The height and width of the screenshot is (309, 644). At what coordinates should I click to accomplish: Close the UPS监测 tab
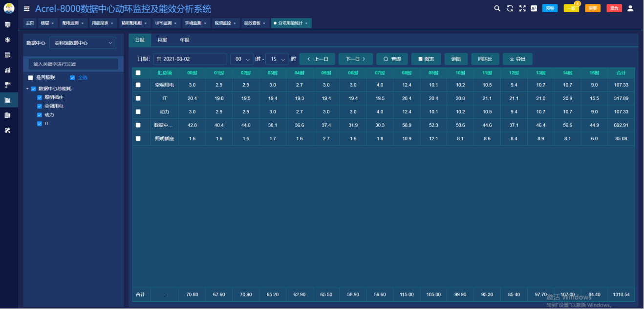pos(175,23)
